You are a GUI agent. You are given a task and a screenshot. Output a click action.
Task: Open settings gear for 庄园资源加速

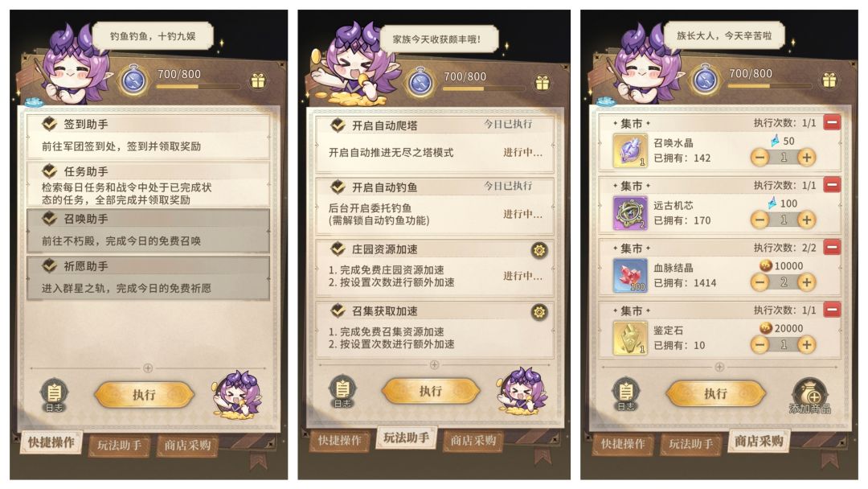tap(539, 250)
